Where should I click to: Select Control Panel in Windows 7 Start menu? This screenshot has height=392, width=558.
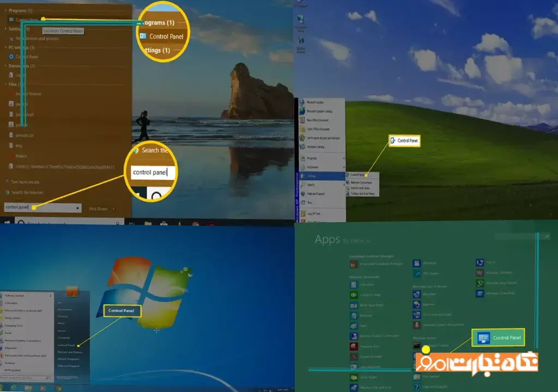pyautogui.click(x=67, y=345)
